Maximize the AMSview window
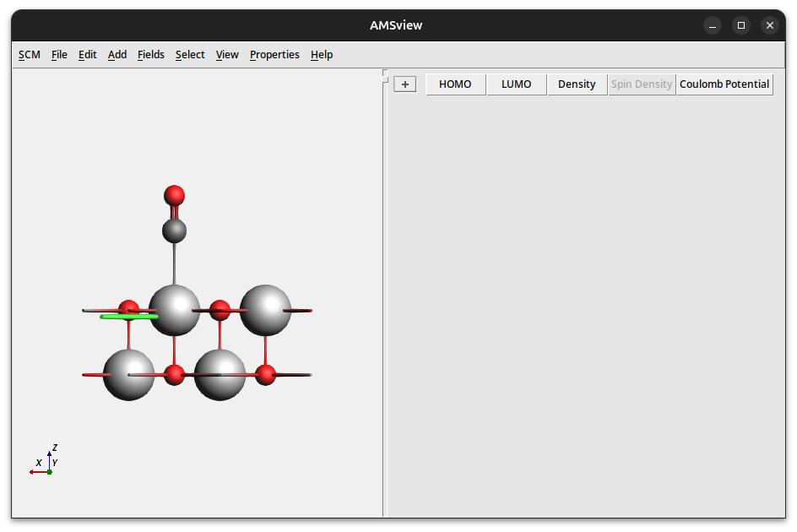 tap(740, 25)
